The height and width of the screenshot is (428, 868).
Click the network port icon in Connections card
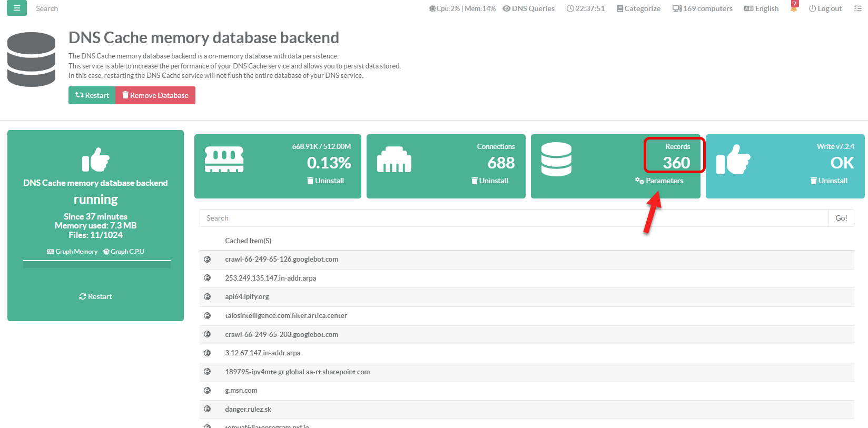[394, 160]
